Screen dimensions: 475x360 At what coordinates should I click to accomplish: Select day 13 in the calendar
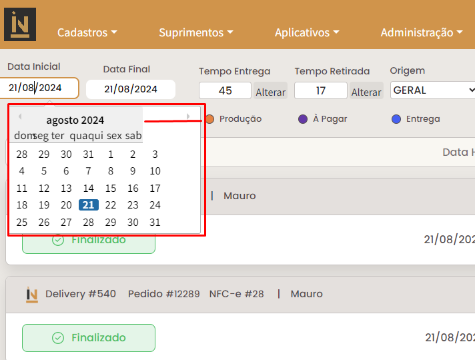pyautogui.click(x=66, y=188)
